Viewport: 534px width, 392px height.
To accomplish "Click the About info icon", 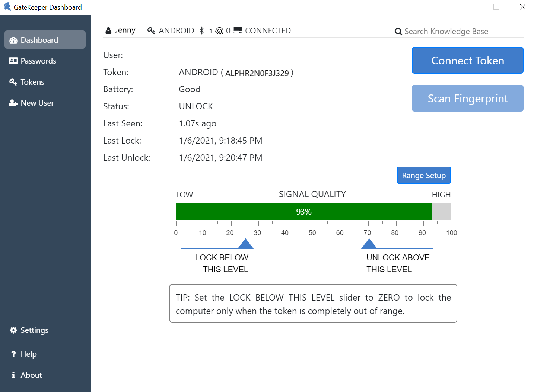I will point(13,375).
